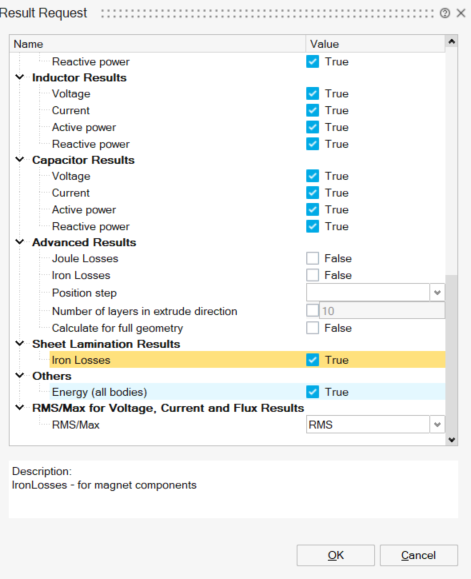This screenshot has height=579, width=471.
Task: Open the RMS/Max dropdown
Action: point(437,425)
